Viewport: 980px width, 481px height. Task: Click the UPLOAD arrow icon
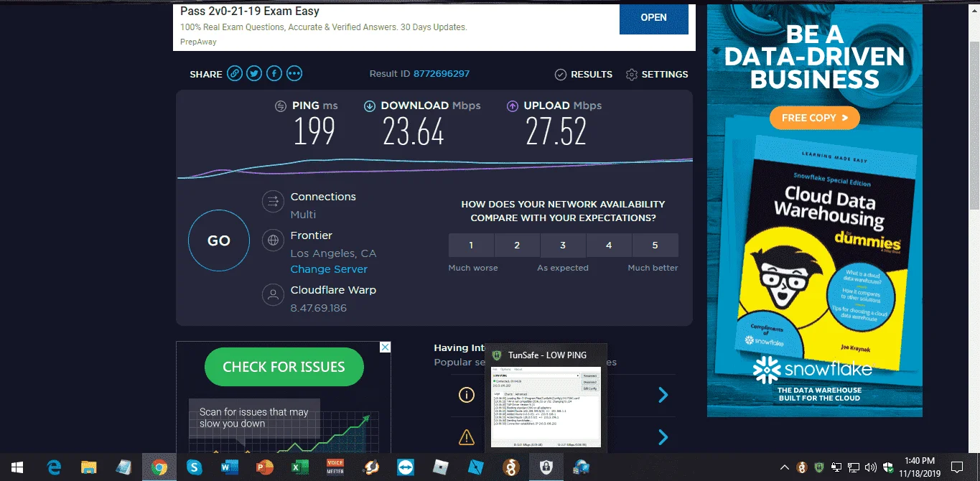(x=513, y=106)
